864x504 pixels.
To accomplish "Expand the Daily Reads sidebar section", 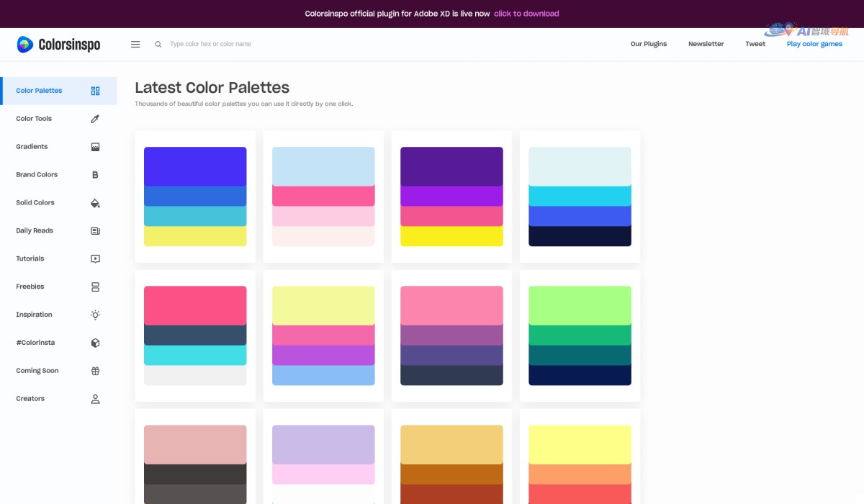I will click(95, 230).
